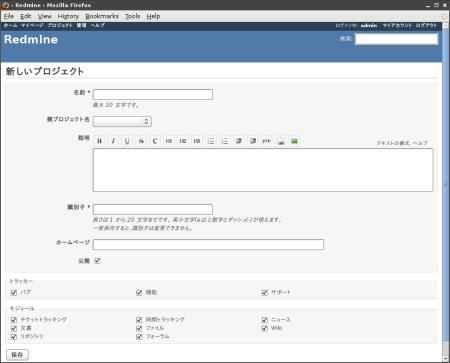Open the 親プロジェクト名 dropdown
The image size is (450, 363).
click(122, 121)
